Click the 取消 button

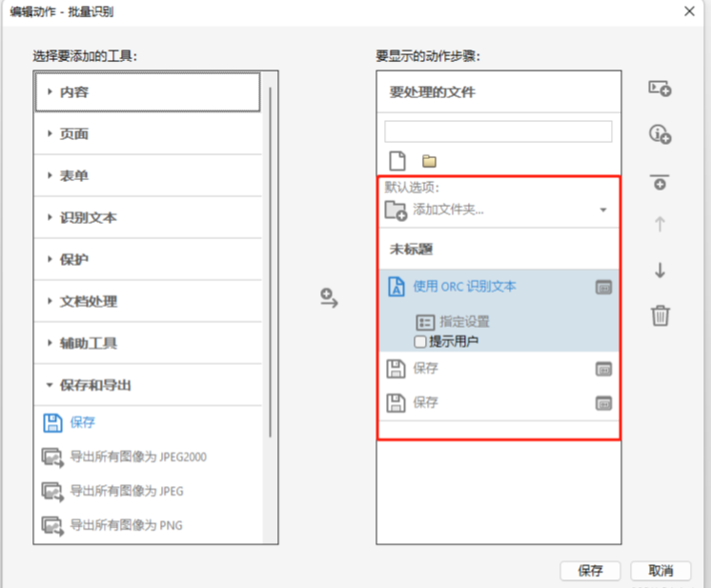[x=660, y=571]
